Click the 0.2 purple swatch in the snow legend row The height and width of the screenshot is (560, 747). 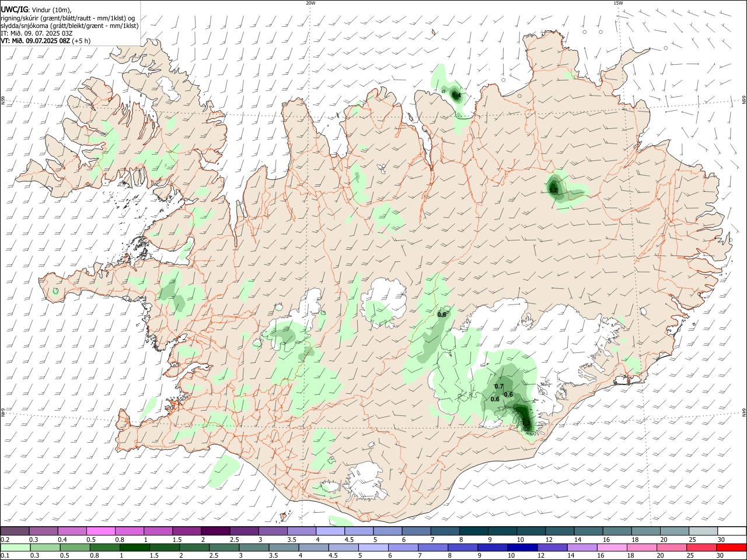[15, 531]
